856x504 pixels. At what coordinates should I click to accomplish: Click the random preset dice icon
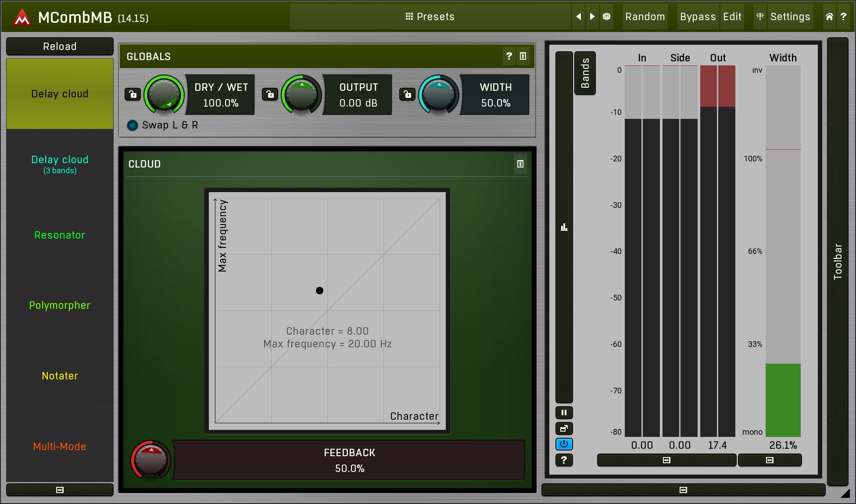click(606, 17)
